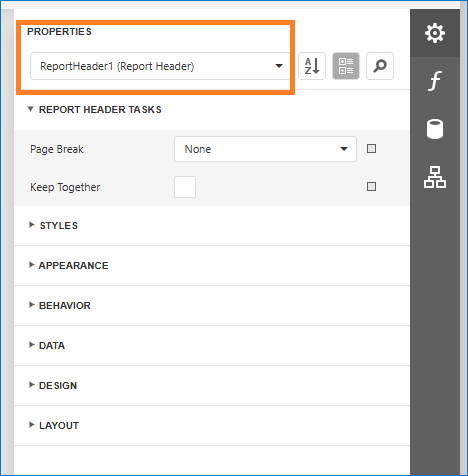Open the ReportHeader1 element selector dropdown
This screenshot has height=476, width=468.
tap(160, 66)
